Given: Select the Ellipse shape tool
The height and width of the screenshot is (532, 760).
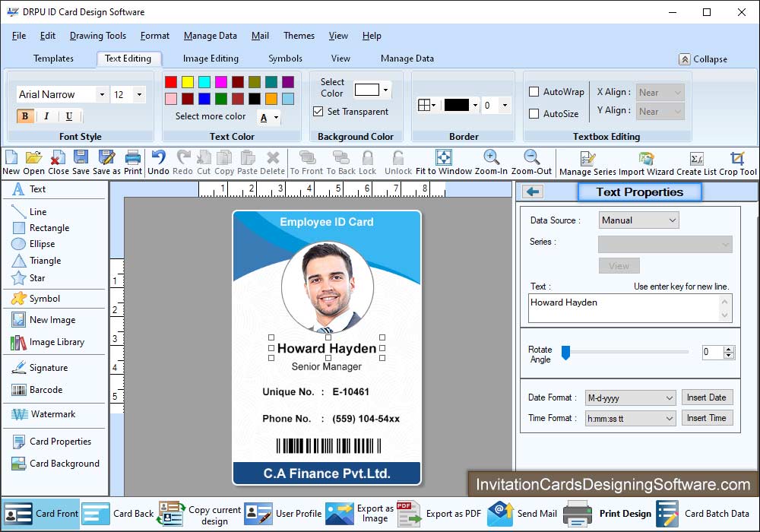Looking at the screenshot, I should click(x=33, y=244).
